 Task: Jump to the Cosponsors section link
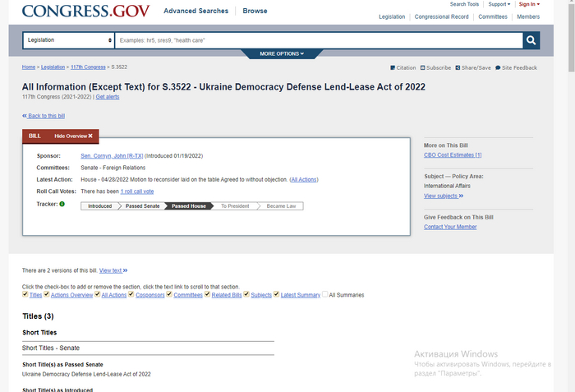pyautogui.click(x=150, y=295)
